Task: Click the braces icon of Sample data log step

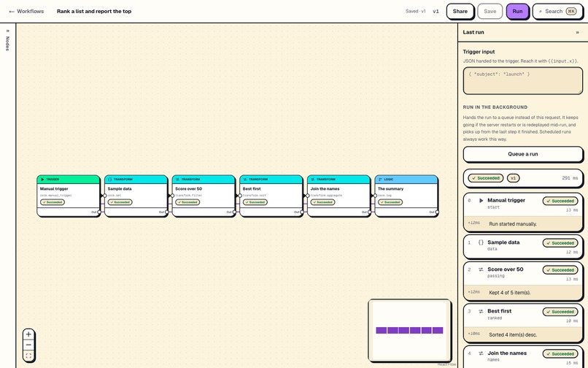Action: 481,242
